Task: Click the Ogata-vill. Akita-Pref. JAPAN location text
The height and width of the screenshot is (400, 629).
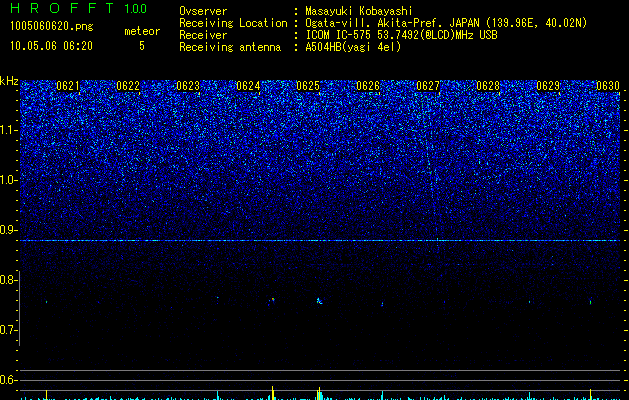Action: (446, 23)
